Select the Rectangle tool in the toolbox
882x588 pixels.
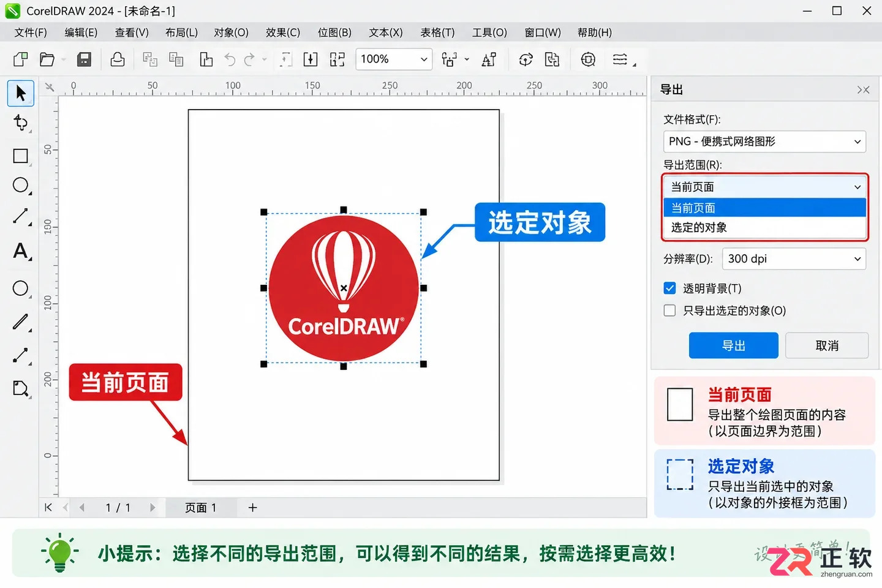21,156
